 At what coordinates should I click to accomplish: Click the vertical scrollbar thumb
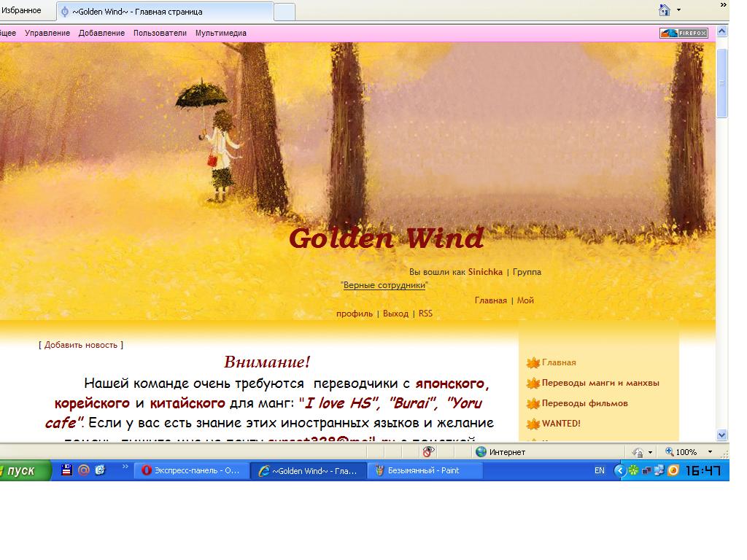point(721,83)
